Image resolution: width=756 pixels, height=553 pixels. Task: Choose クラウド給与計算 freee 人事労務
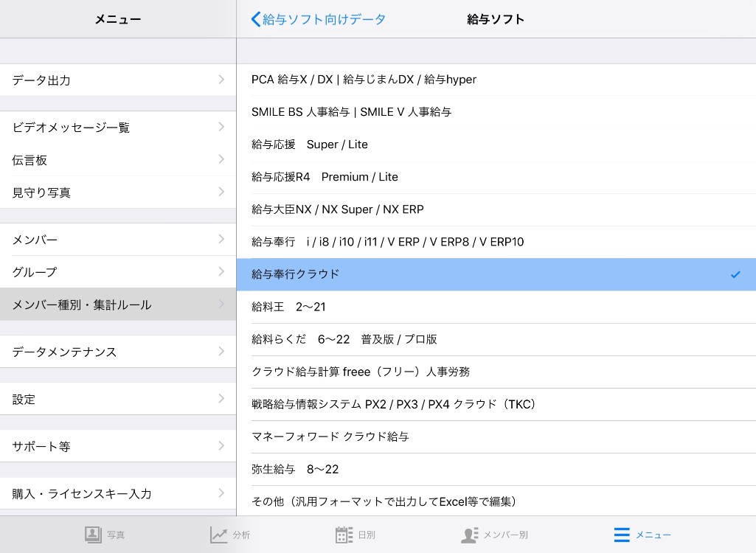click(496, 372)
